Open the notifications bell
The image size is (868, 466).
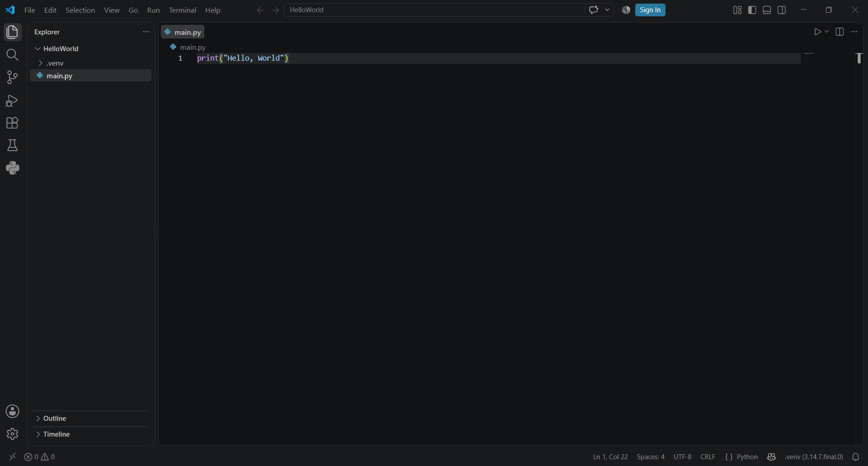[x=855, y=457]
